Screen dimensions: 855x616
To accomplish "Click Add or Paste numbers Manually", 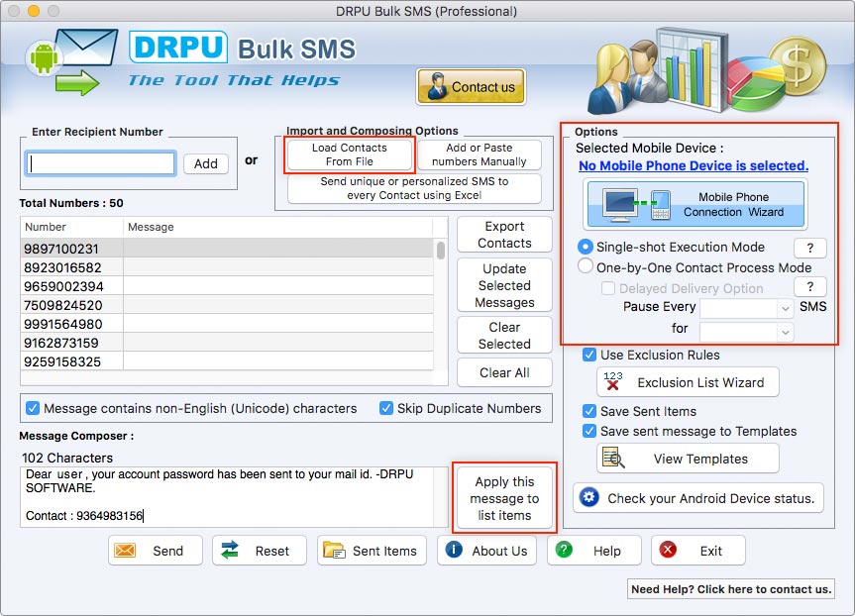I will click(480, 154).
